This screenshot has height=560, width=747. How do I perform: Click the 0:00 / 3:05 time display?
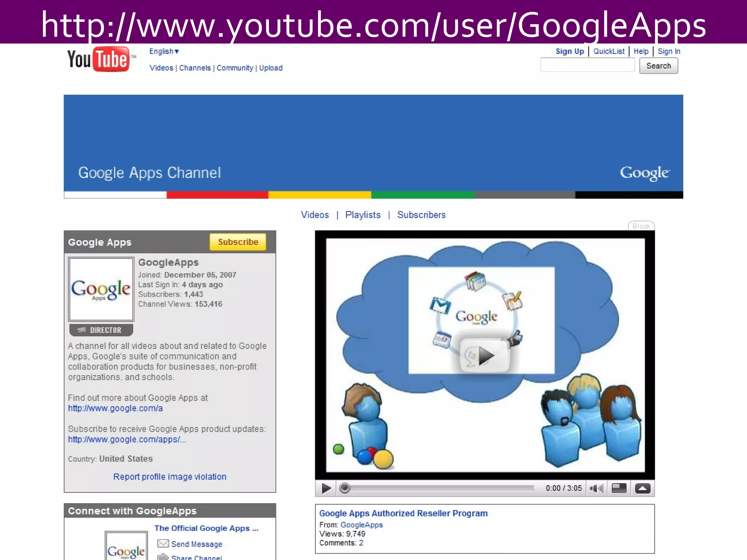click(564, 488)
